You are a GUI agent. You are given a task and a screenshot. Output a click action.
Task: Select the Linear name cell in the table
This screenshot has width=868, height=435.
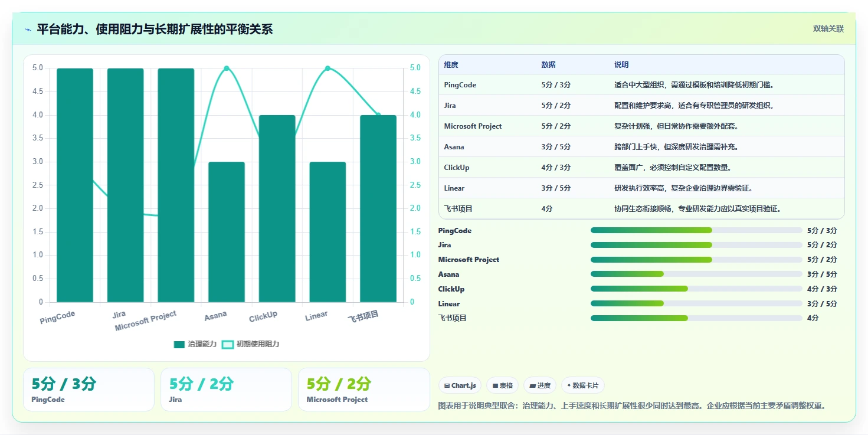point(454,188)
